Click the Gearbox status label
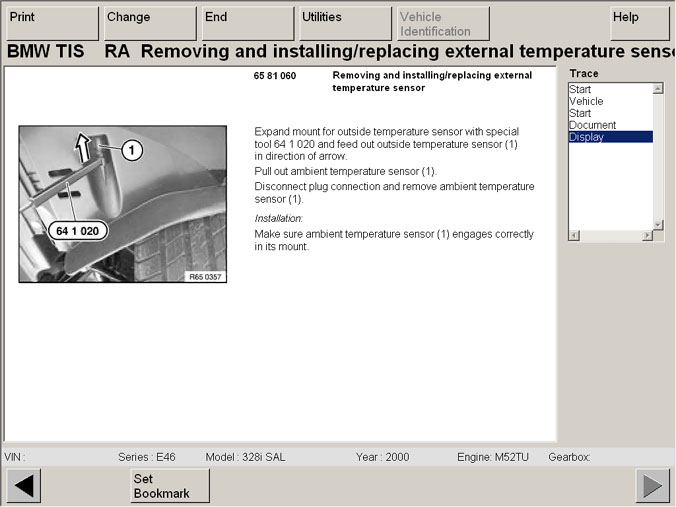Screen dimensions: 676x507 click(x=569, y=457)
